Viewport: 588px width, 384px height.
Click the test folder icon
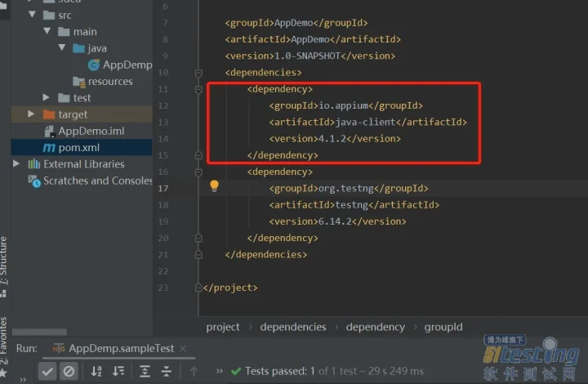65,98
